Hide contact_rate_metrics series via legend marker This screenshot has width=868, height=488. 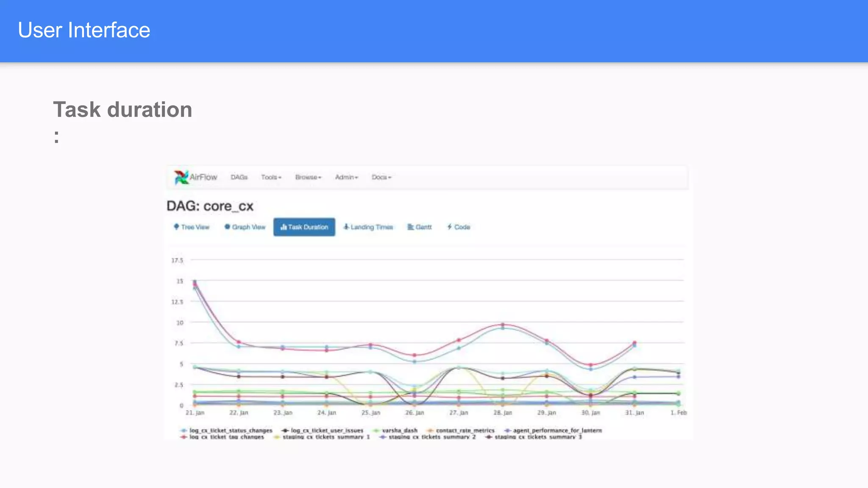[x=430, y=430]
